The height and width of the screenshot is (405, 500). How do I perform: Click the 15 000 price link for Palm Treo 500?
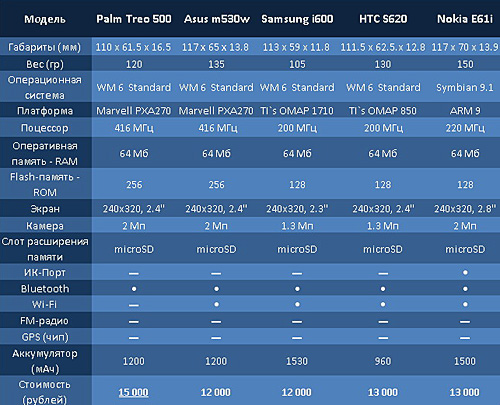coord(133,393)
